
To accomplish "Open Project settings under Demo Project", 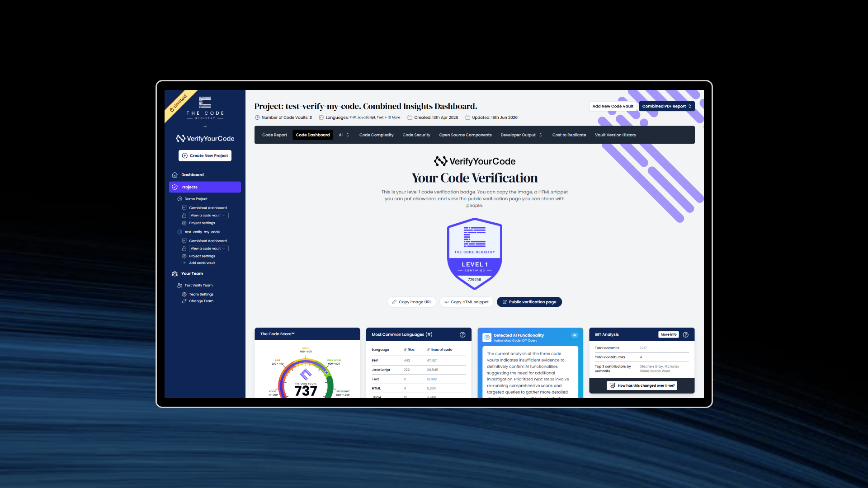I will pyautogui.click(x=202, y=223).
